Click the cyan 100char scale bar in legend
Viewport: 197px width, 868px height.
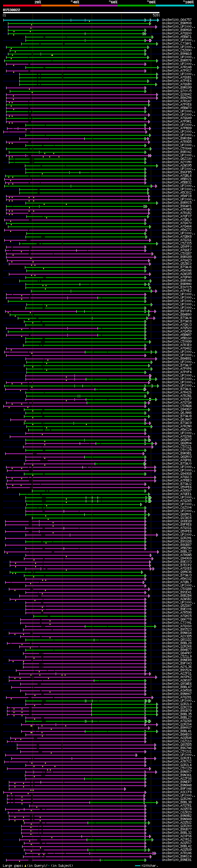coord(137,866)
